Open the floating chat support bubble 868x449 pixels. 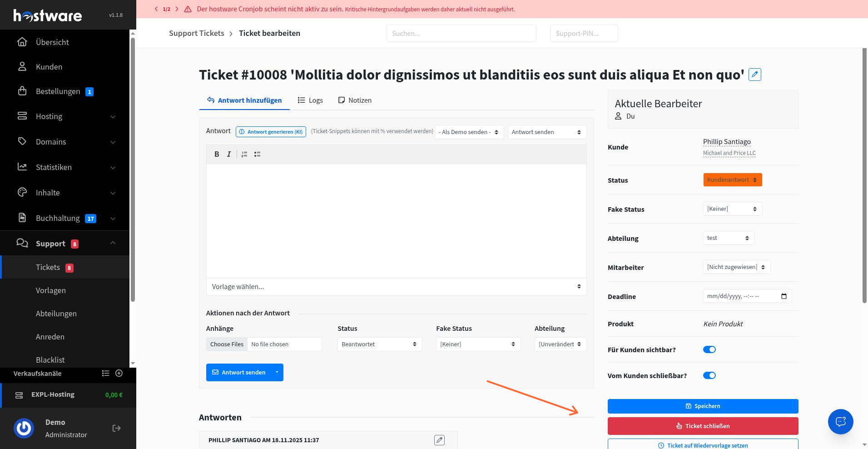840,422
